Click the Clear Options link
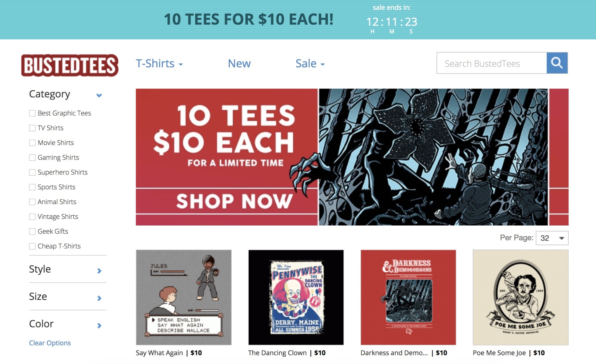Image resolution: width=596 pixels, height=364 pixels. coord(50,343)
